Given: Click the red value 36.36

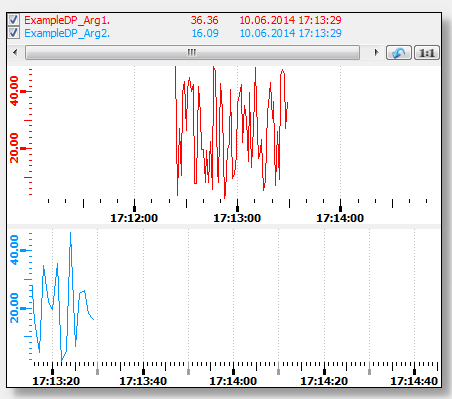Looking at the screenshot, I should coord(204,20).
